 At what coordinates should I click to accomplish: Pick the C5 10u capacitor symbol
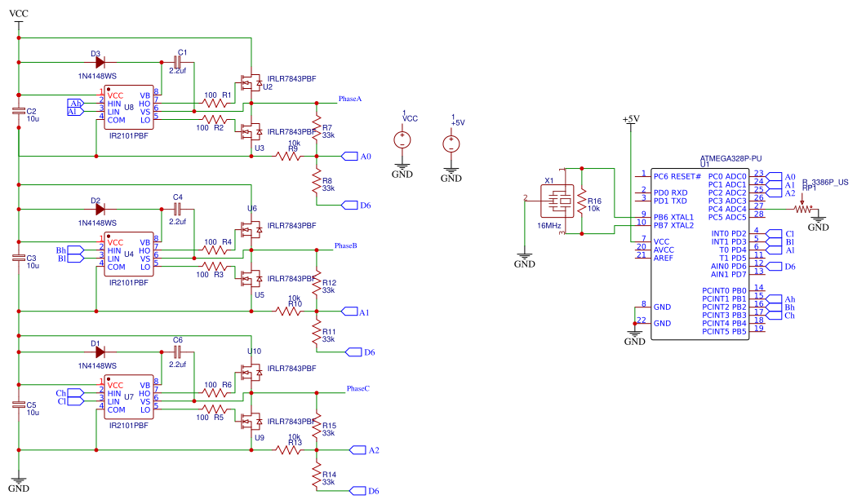pos(19,405)
